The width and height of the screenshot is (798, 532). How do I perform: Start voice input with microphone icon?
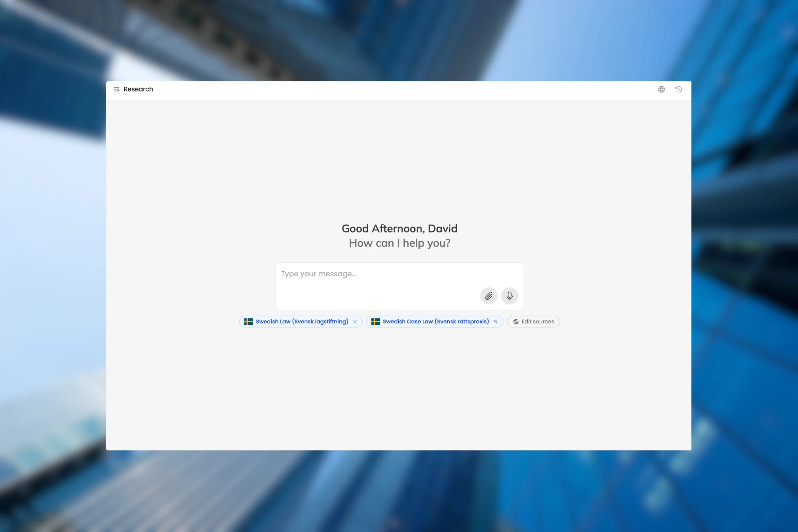coord(509,296)
